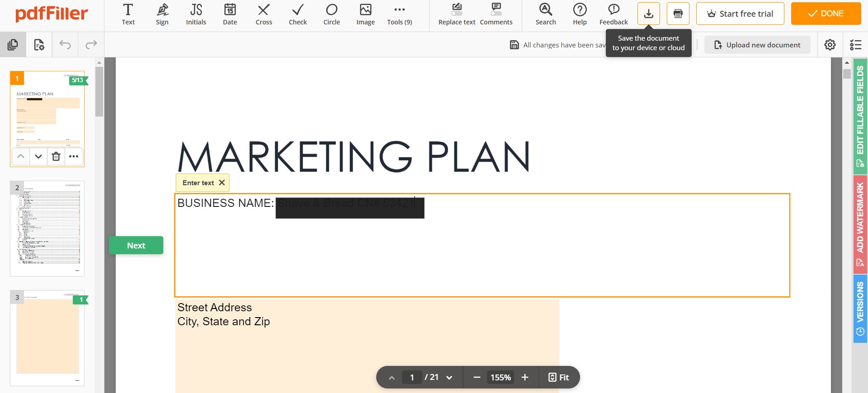Click the orange DONE button
This screenshot has height=393, width=868.
pyautogui.click(x=826, y=14)
